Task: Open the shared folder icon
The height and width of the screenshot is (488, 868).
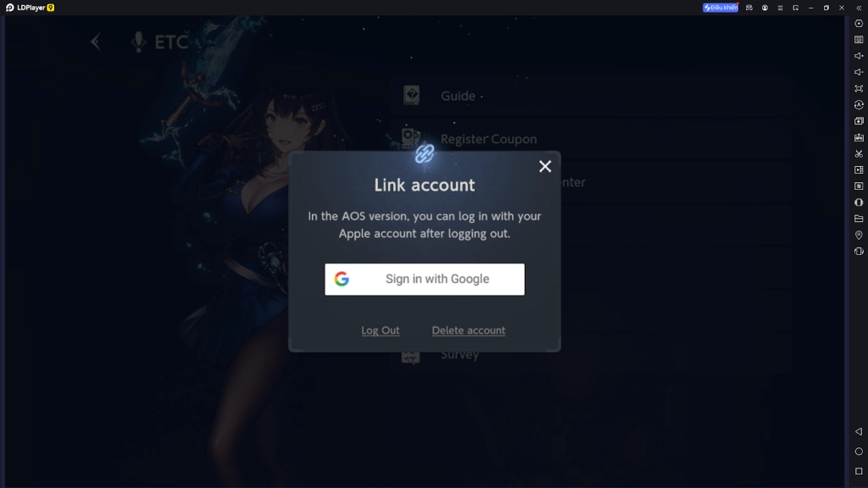Action: [x=859, y=219]
